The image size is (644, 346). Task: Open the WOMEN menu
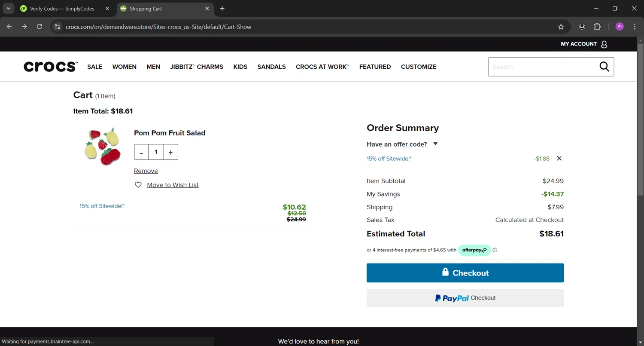(x=125, y=67)
